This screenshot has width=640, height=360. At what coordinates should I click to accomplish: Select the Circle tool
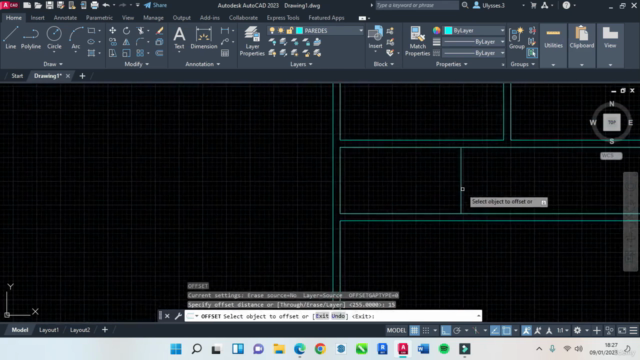pos(54,38)
